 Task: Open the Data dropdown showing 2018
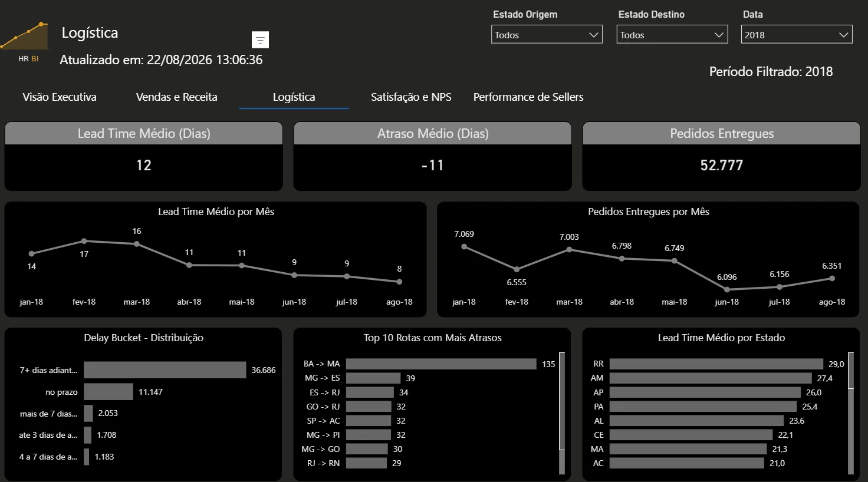[x=797, y=34]
